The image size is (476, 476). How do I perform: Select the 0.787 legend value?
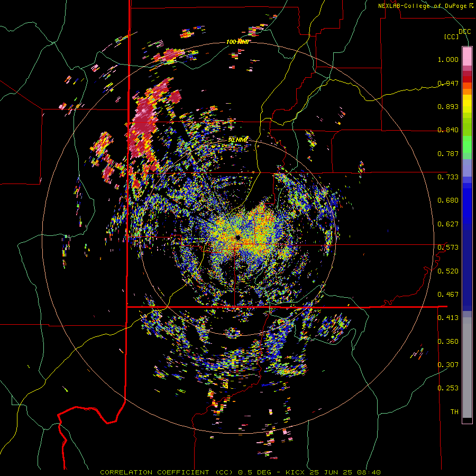point(448,153)
